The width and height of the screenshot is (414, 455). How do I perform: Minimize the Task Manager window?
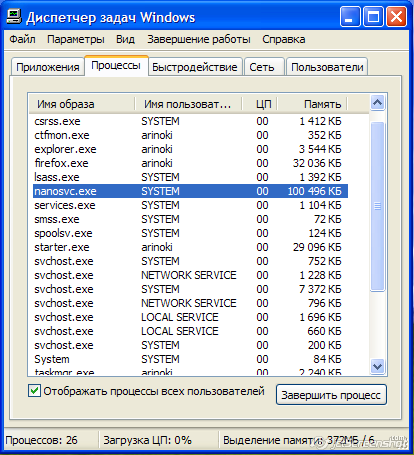coord(350,16)
